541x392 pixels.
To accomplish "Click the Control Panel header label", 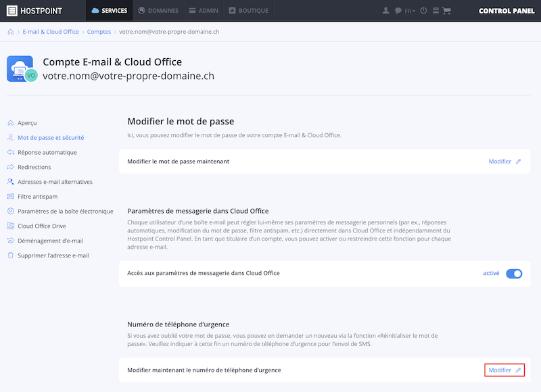I will [x=507, y=11].
